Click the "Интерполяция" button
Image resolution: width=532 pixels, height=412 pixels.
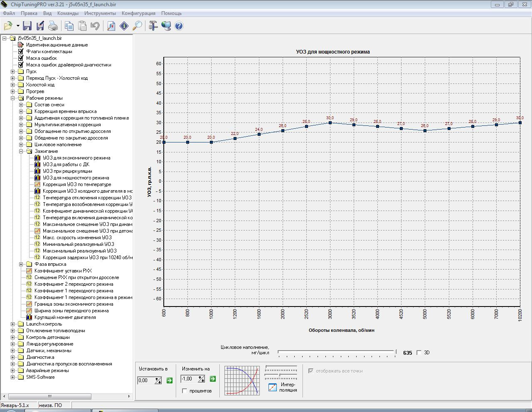tap(273, 387)
